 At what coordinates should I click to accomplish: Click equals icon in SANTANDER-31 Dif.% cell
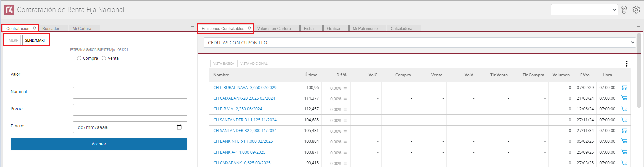pyautogui.click(x=345, y=121)
